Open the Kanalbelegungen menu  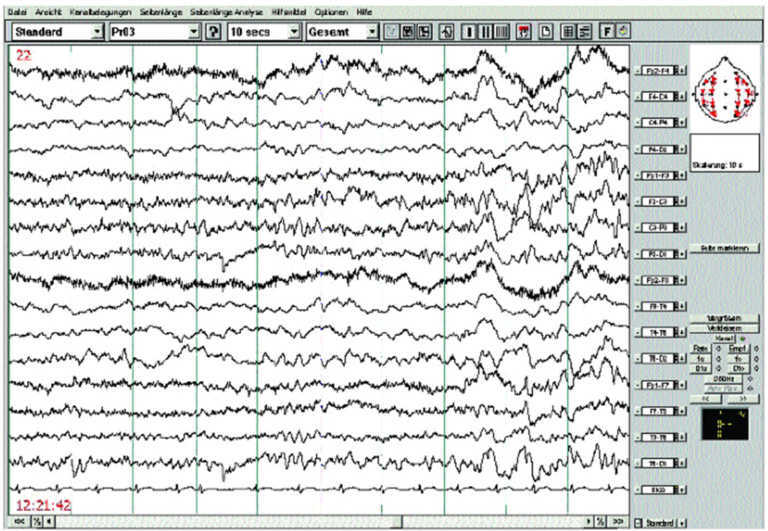point(100,12)
